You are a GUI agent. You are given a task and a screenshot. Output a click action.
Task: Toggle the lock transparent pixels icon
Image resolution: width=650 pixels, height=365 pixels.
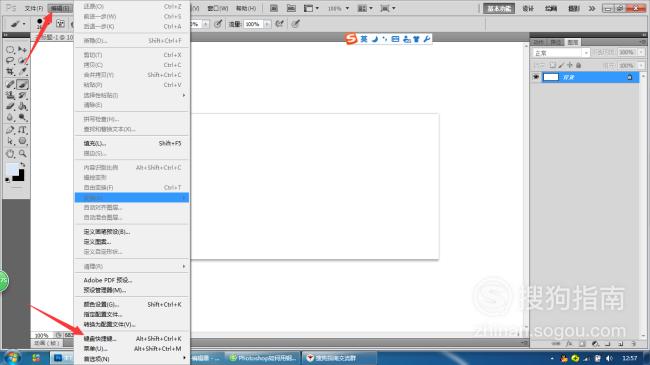[x=553, y=65]
